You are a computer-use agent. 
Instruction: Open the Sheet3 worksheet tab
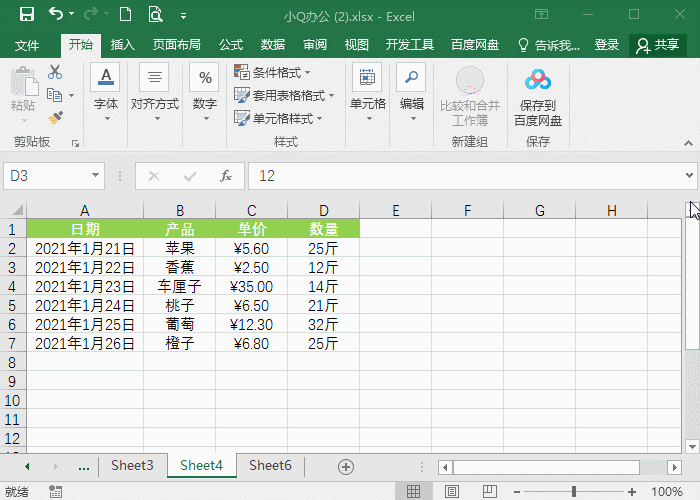click(x=132, y=466)
